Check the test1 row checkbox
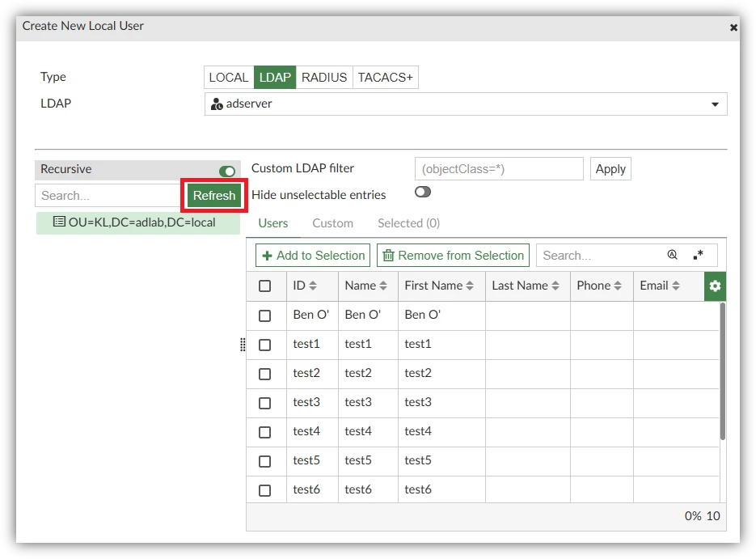756x559 pixels. point(264,345)
